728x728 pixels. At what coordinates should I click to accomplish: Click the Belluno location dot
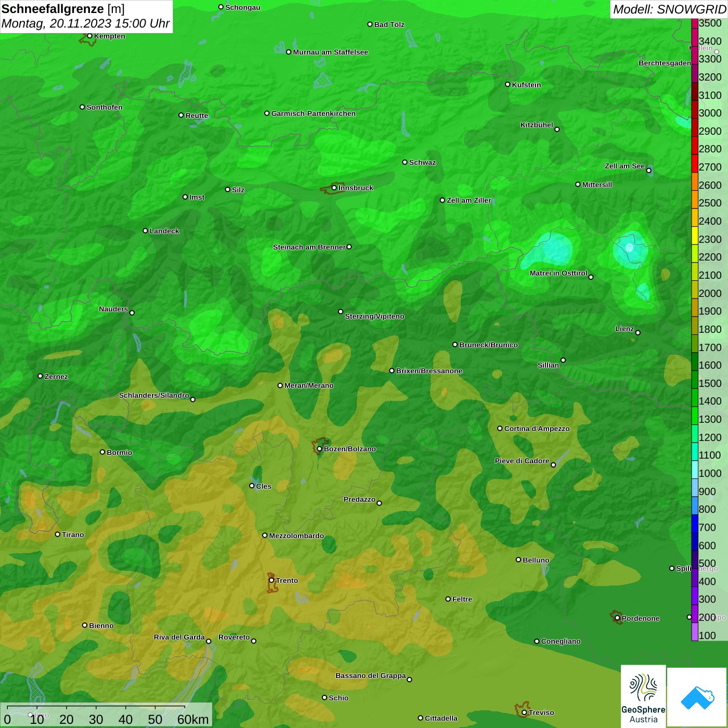(518, 560)
